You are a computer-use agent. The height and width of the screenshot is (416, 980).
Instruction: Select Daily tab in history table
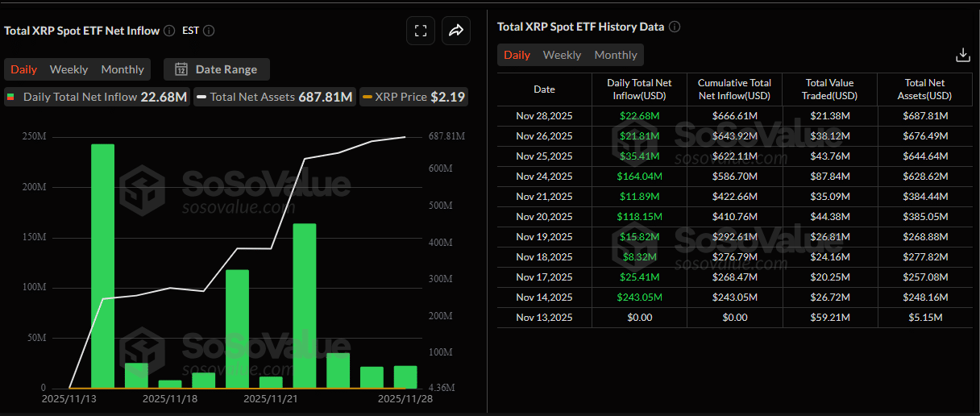(517, 55)
